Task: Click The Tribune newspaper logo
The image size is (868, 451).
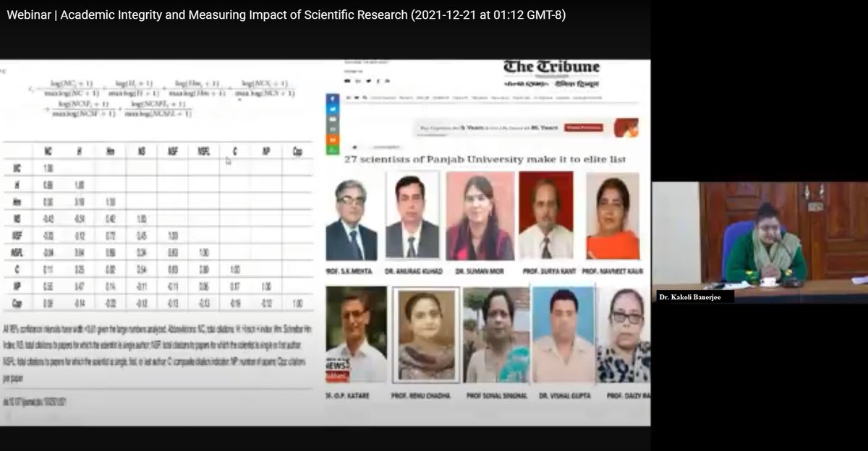Action: [552, 67]
